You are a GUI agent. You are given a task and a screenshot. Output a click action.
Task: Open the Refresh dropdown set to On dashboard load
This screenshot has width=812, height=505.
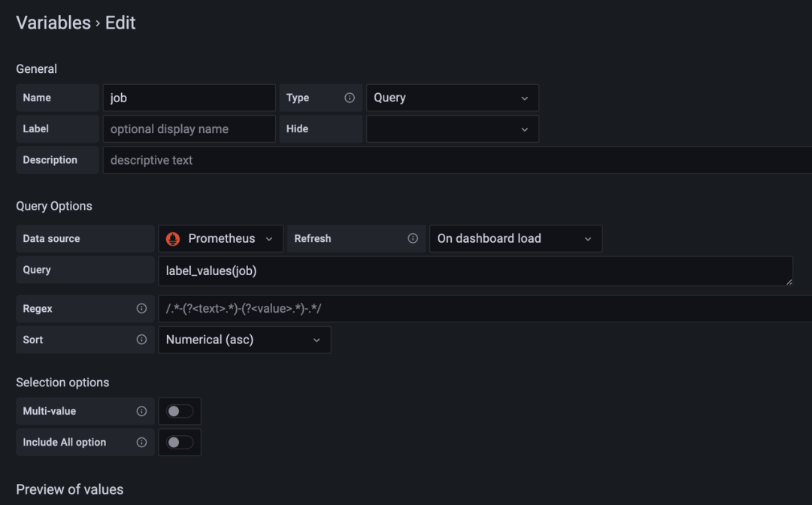click(516, 238)
